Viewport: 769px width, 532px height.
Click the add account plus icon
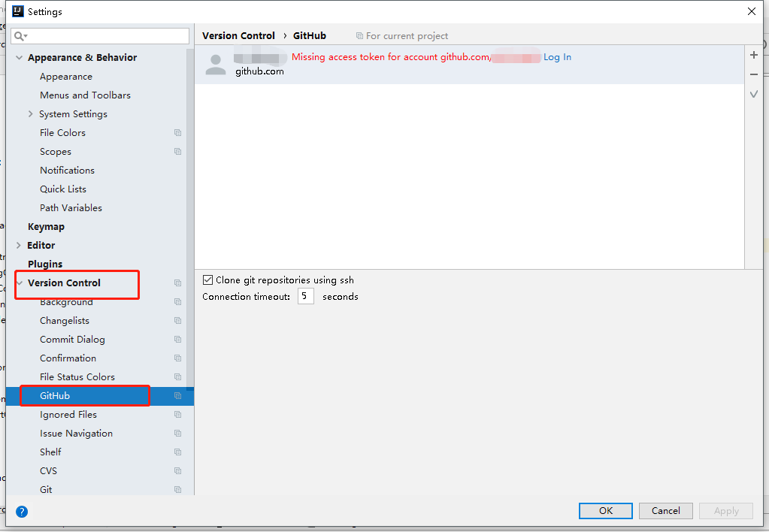pyautogui.click(x=754, y=55)
